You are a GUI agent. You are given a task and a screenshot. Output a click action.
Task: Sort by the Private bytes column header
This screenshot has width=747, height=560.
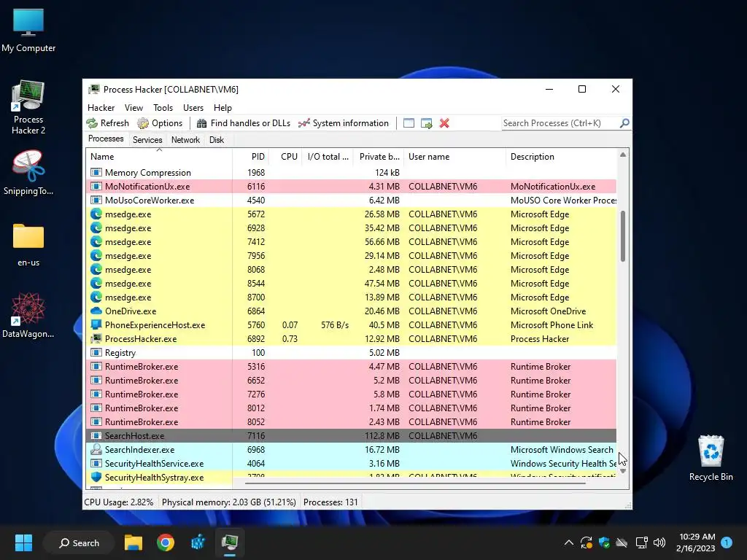click(379, 157)
